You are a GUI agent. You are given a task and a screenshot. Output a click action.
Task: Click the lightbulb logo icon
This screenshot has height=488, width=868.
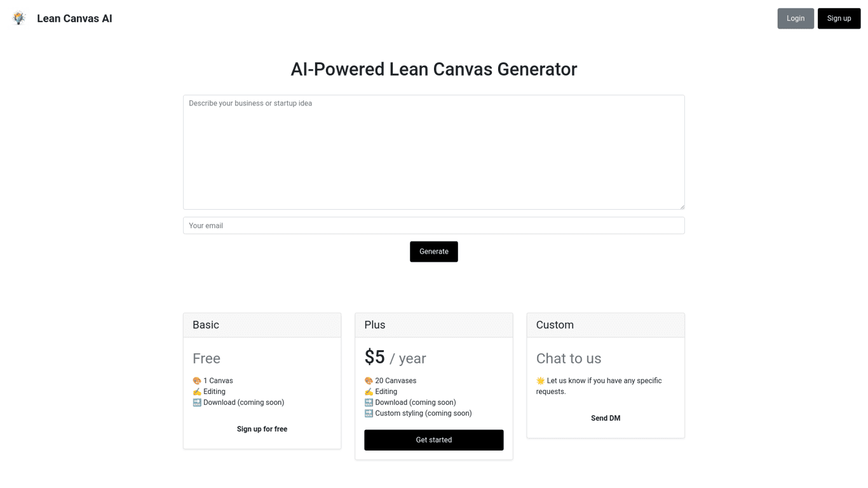18,18
